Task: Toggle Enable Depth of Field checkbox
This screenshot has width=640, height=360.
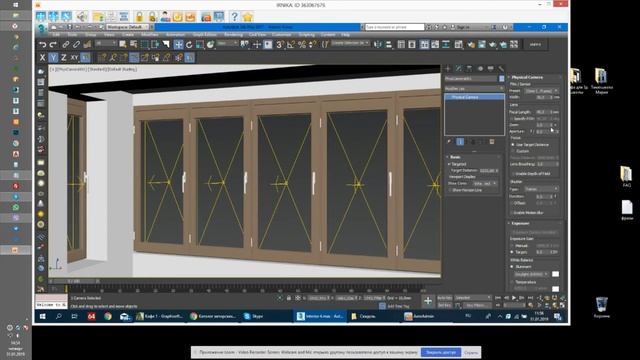Action: point(513,173)
